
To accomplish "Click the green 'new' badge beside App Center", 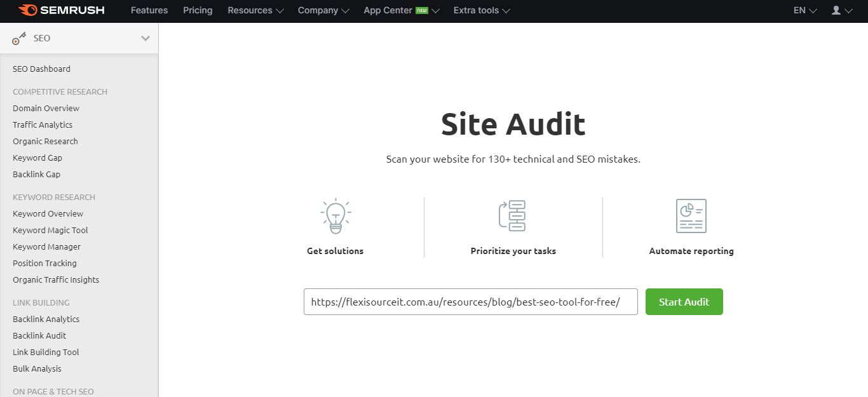I will pos(422,10).
